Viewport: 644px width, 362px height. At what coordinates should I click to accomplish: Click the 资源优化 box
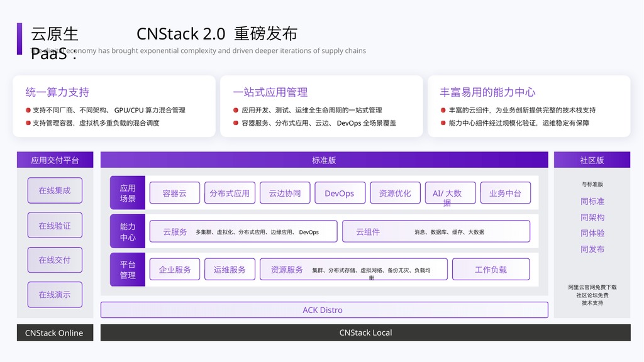coord(395,193)
